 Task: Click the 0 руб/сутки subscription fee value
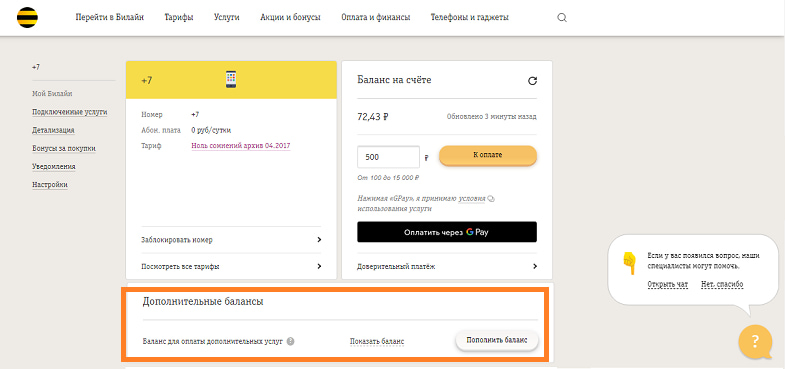point(211,130)
